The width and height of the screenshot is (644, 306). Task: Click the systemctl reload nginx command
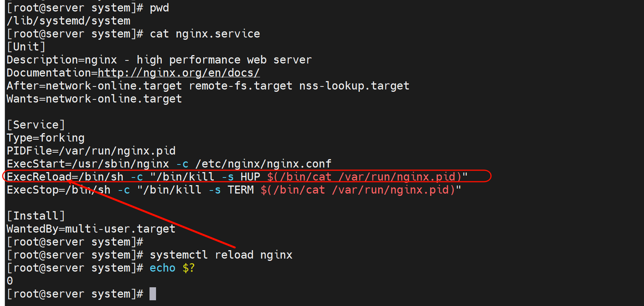(221, 255)
